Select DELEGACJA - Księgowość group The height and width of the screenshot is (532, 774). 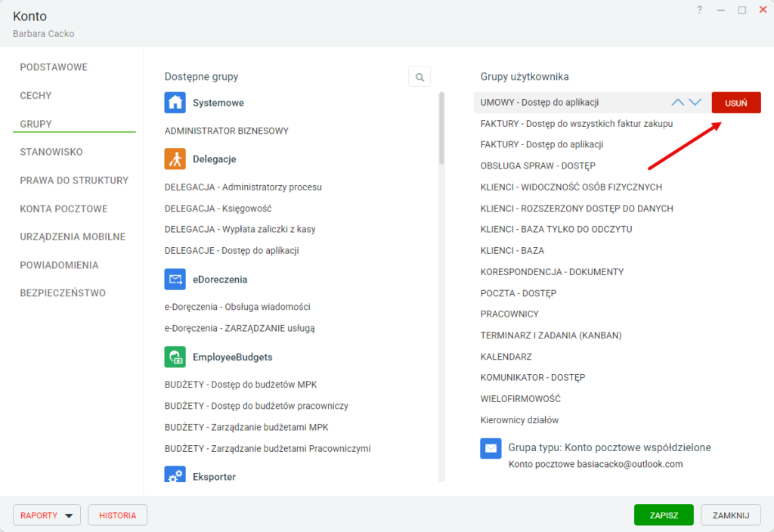[218, 209]
